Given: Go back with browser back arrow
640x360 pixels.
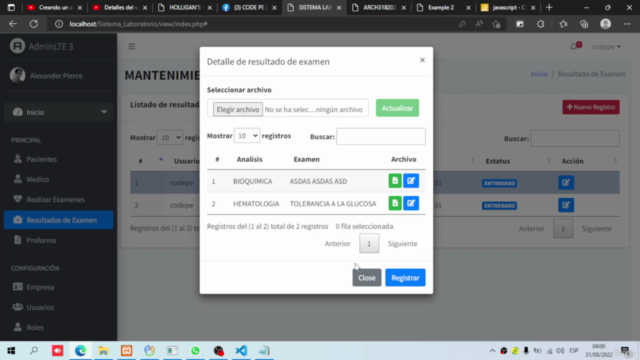Looking at the screenshot, I should (x=13, y=24).
